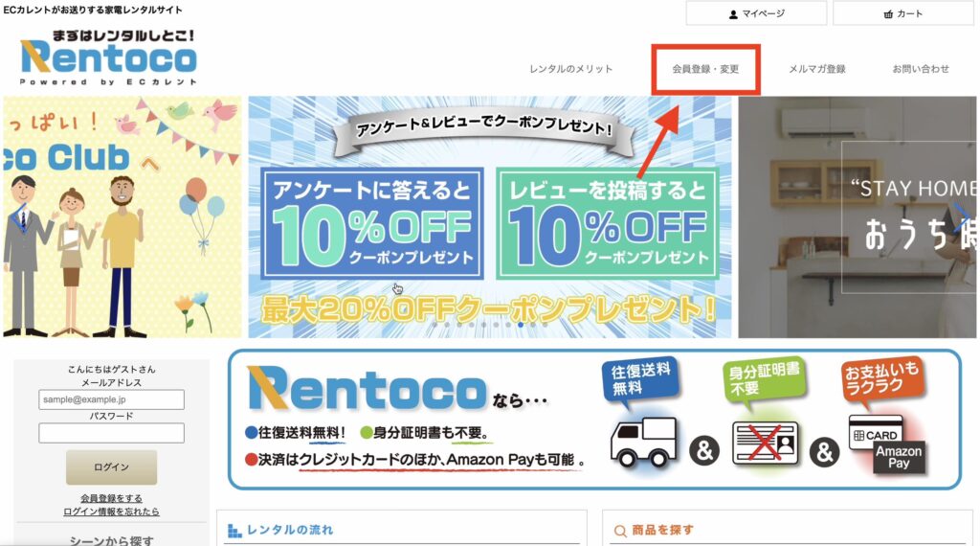
Task: Follow the ログイン情報を忘れたら link
Action: pos(111,512)
